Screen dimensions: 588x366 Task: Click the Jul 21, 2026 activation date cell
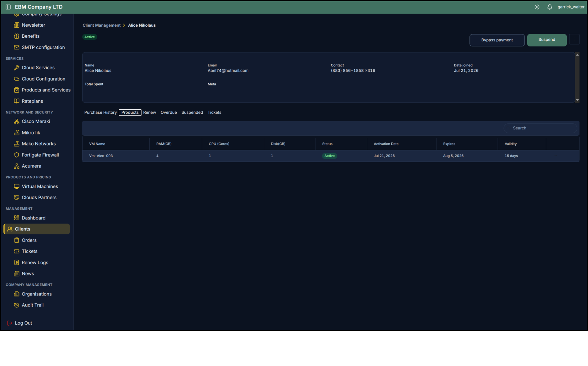(x=384, y=156)
